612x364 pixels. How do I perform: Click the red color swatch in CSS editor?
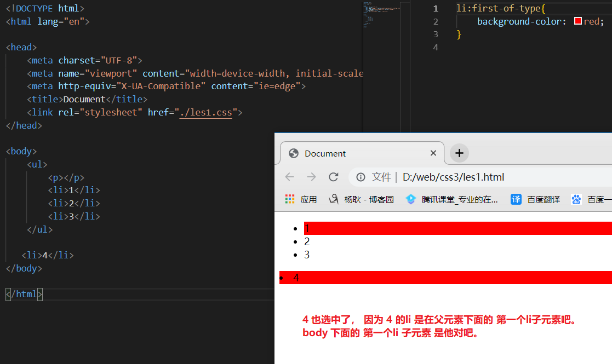click(578, 21)
